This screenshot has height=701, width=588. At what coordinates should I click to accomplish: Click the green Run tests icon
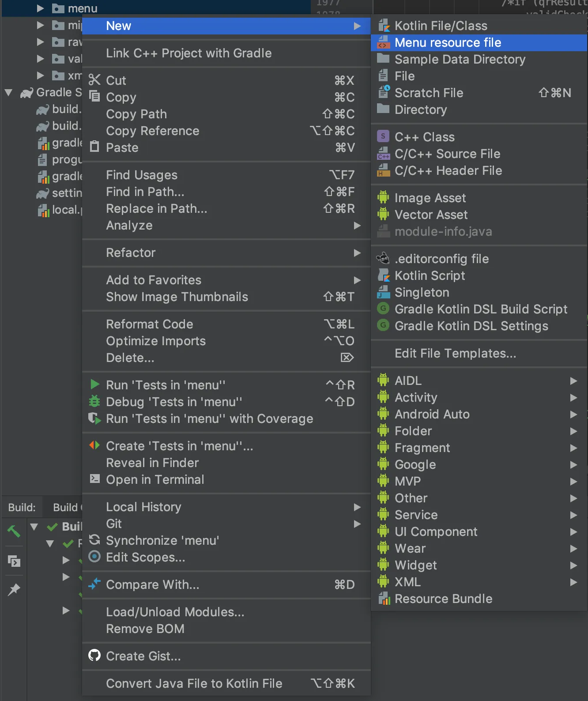(94, 384)
